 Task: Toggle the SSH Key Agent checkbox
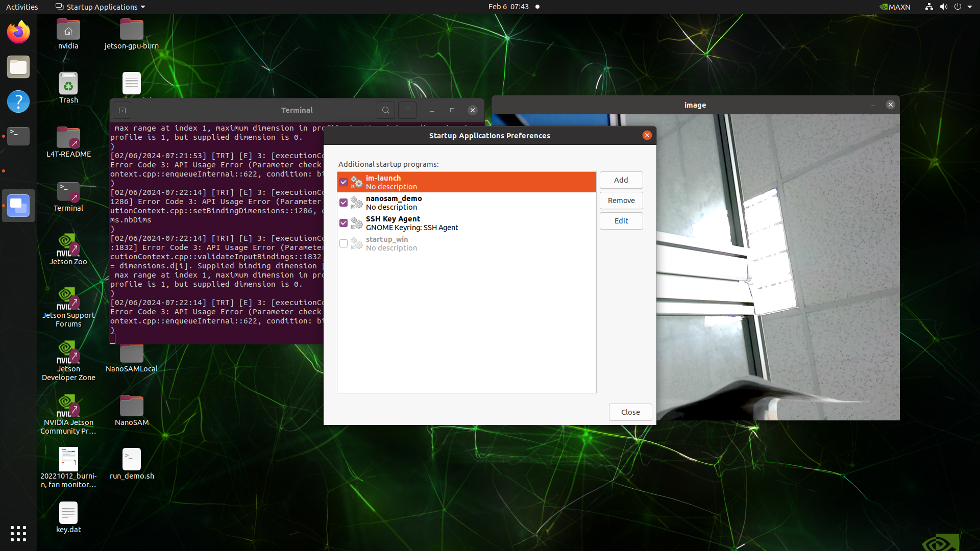(x=344, y=223)
